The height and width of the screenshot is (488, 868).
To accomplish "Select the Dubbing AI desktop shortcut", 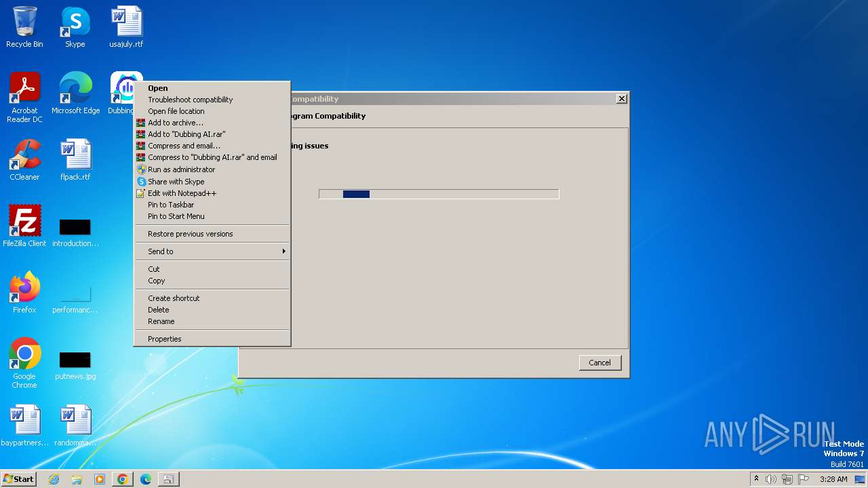I will [122, 94].
